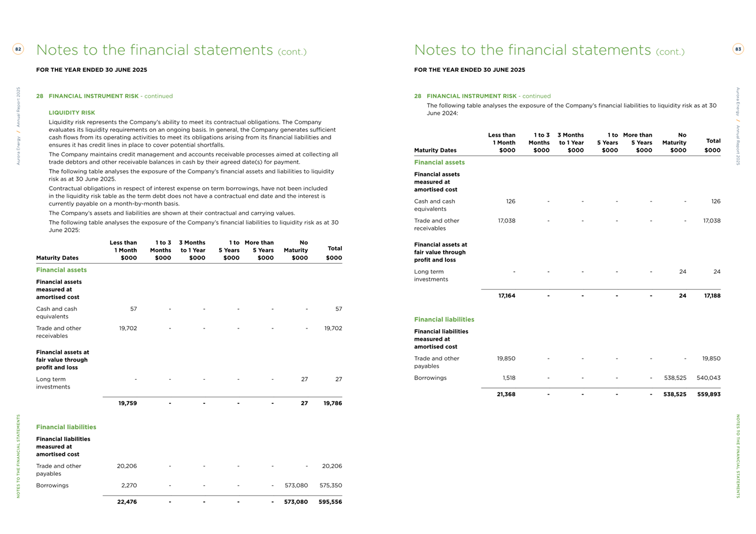Select the 559,893 total for 2024
This screenshot has width=756, height=534.
(x=708, y=394)
